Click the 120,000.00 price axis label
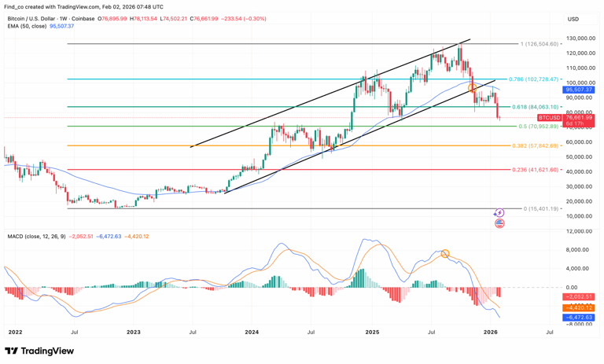Image resolution: width=604 pixels, height=364 pixels. tap(580, 53)
